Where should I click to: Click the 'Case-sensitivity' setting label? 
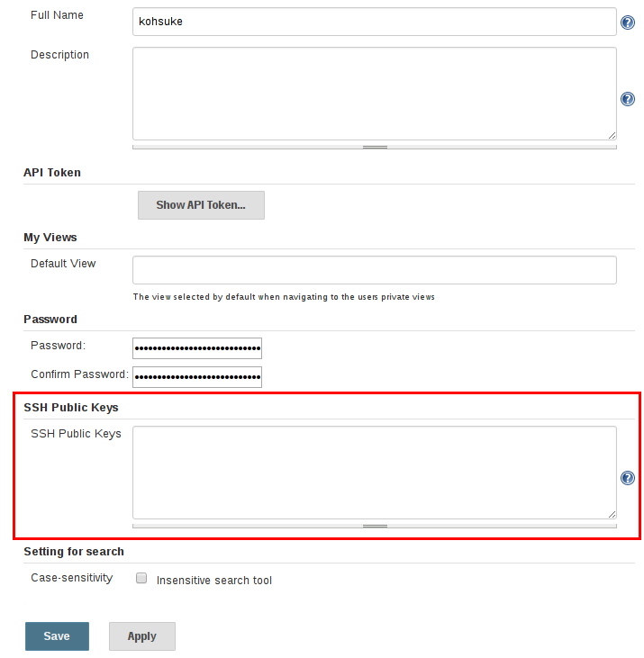(72, 578)
